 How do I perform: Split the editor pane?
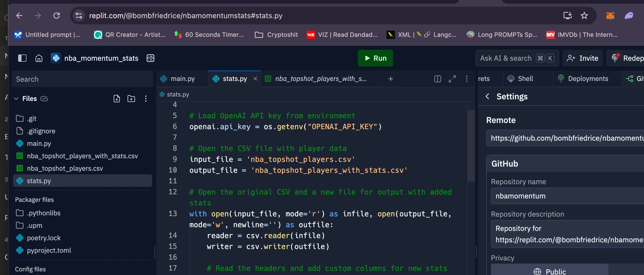tap(438, 79)
